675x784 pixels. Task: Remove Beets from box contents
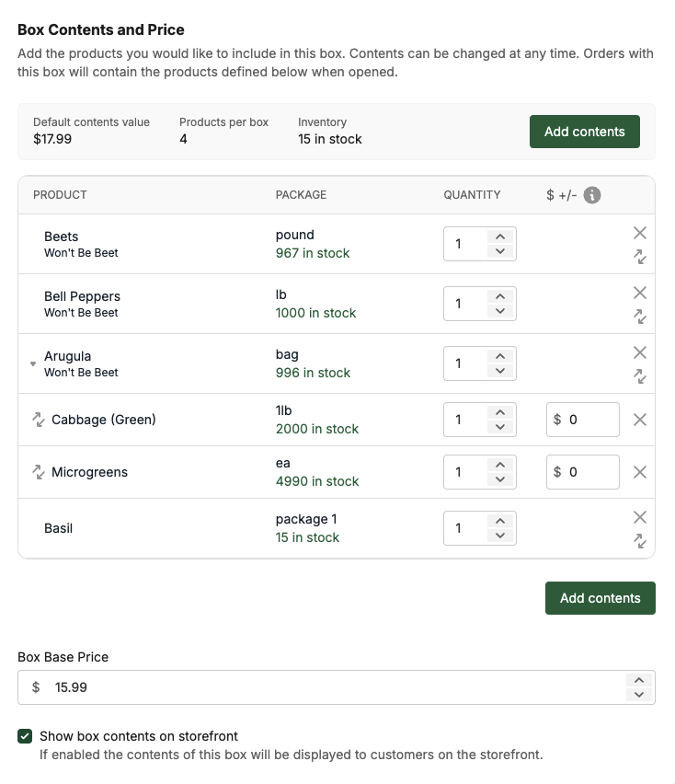pos(640,233)
